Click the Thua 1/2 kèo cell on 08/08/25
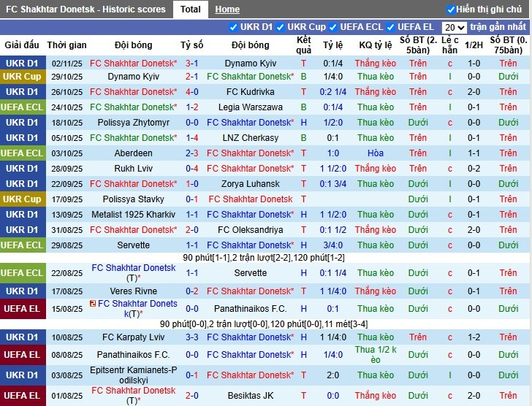532x406 pixels. 376,354
